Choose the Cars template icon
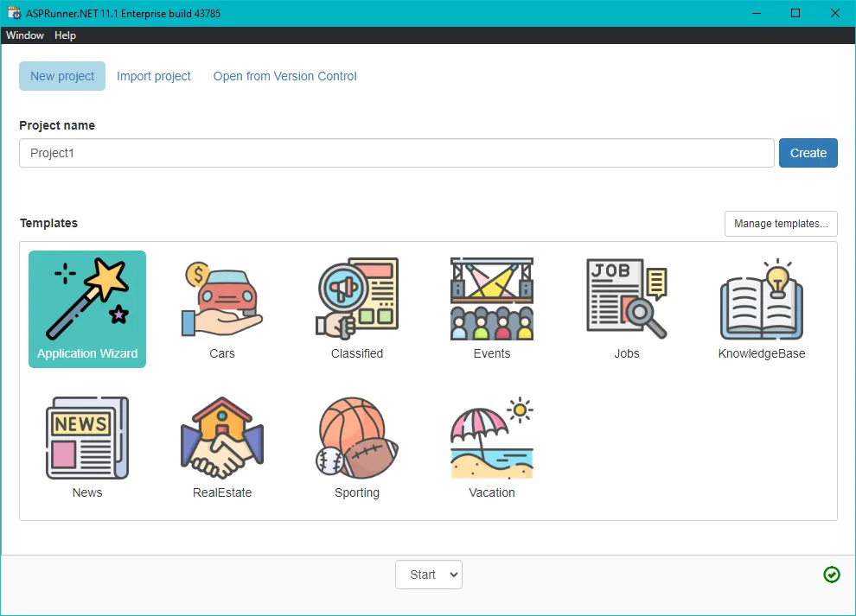856x616 pixels. pos(222,299)
